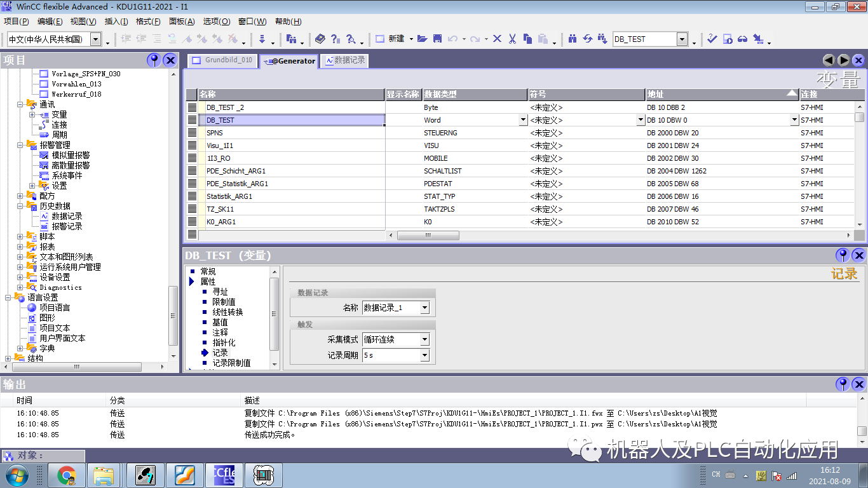Toggle the pin on the 输出 panel
This screenshot has height=488, width=868.
tap(842, 384)
